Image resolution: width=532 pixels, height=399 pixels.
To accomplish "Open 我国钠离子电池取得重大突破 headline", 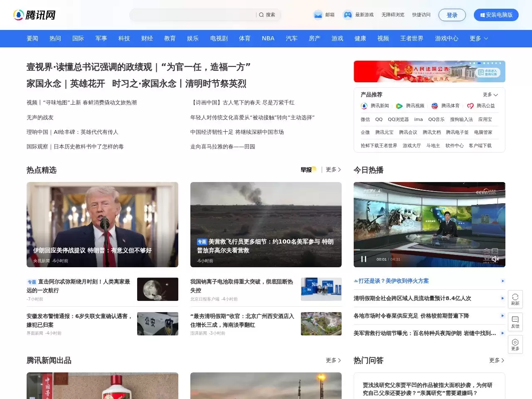I will pos(242,286).
